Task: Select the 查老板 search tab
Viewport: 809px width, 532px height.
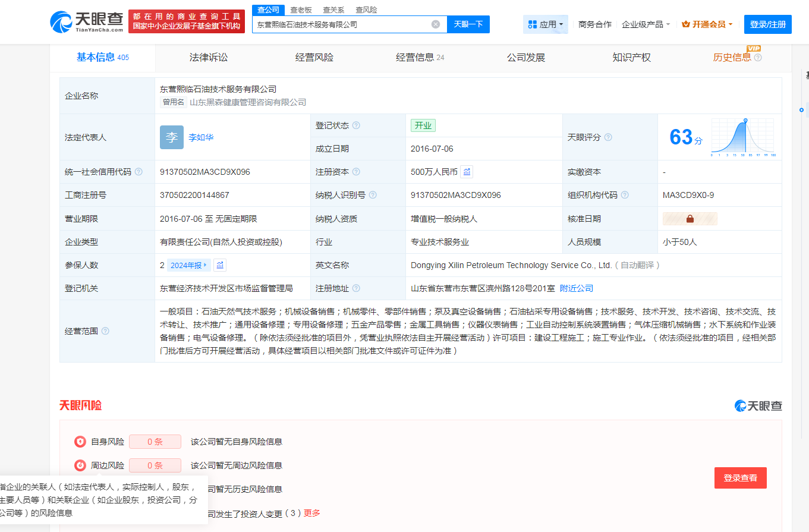Action: point(301,10)
